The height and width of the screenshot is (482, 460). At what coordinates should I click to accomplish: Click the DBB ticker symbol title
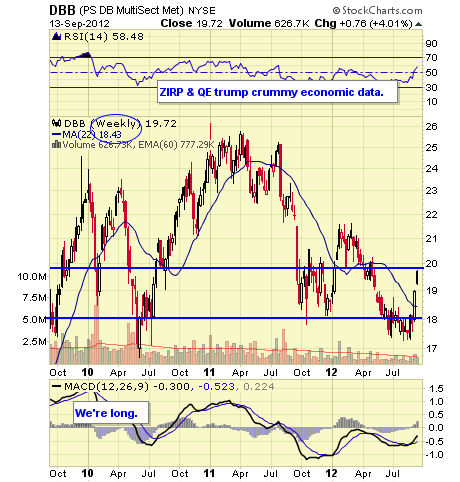[63, 10]
